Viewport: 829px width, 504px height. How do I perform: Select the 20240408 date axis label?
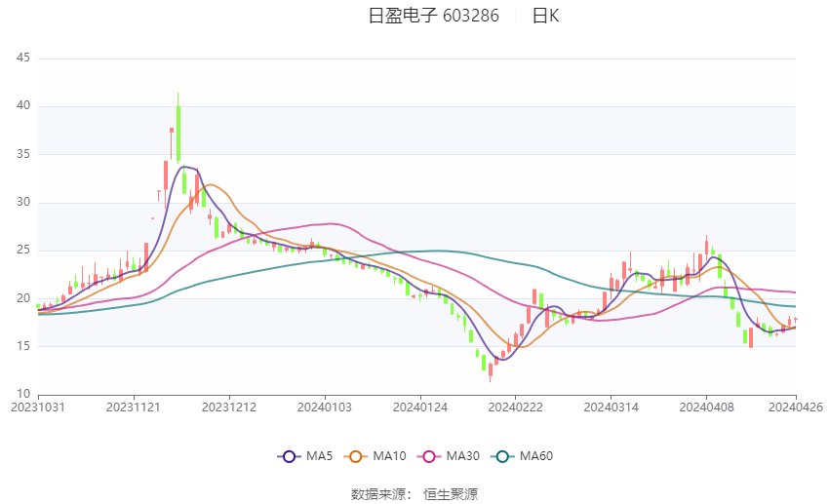[x=706, y=407]
